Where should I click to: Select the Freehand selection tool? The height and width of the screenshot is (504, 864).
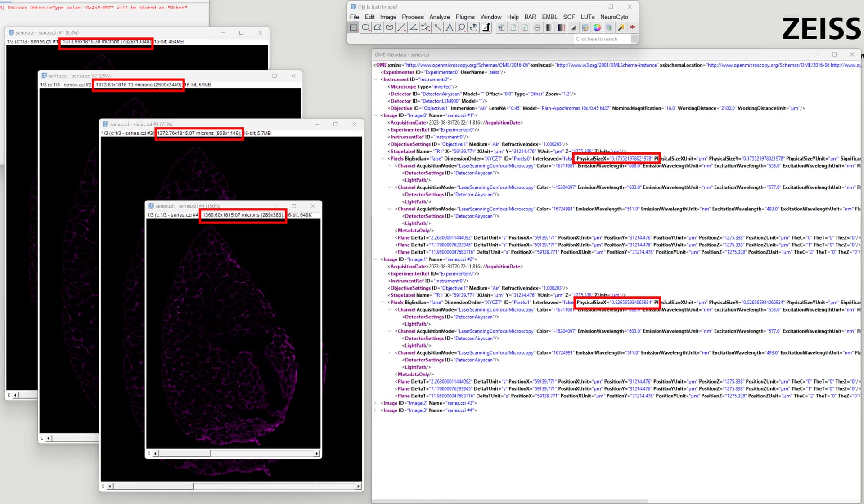tap(389, 27)
